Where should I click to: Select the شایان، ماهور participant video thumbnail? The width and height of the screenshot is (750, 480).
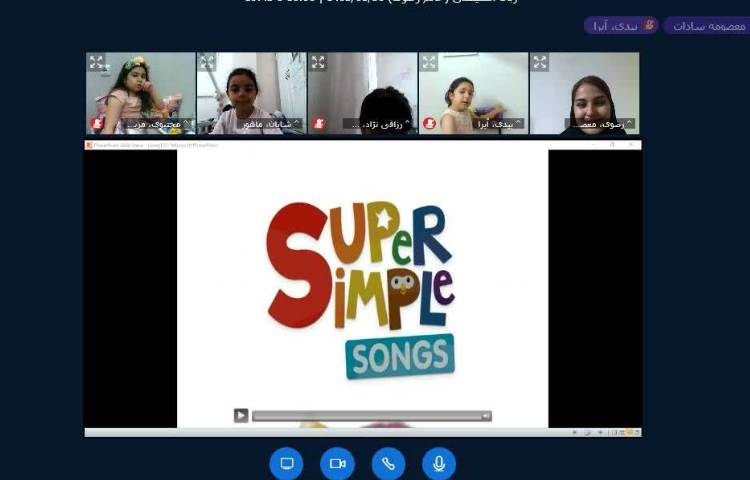252,93
